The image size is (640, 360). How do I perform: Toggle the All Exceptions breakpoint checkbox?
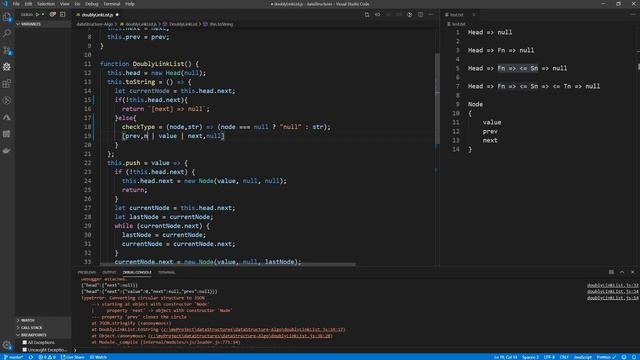pos(25,342)
